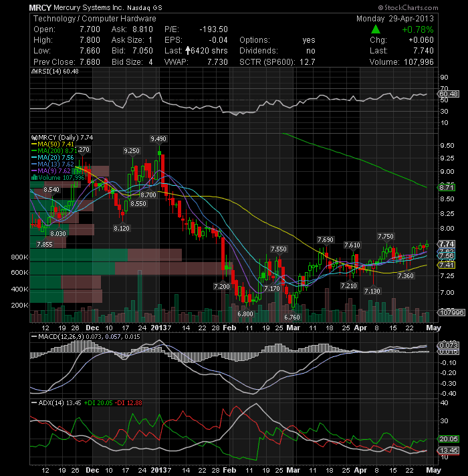The height and width of the screenshot is (476, 468).
Task: Select the MRCY ticker symbol in title
Action: [40, 8]
